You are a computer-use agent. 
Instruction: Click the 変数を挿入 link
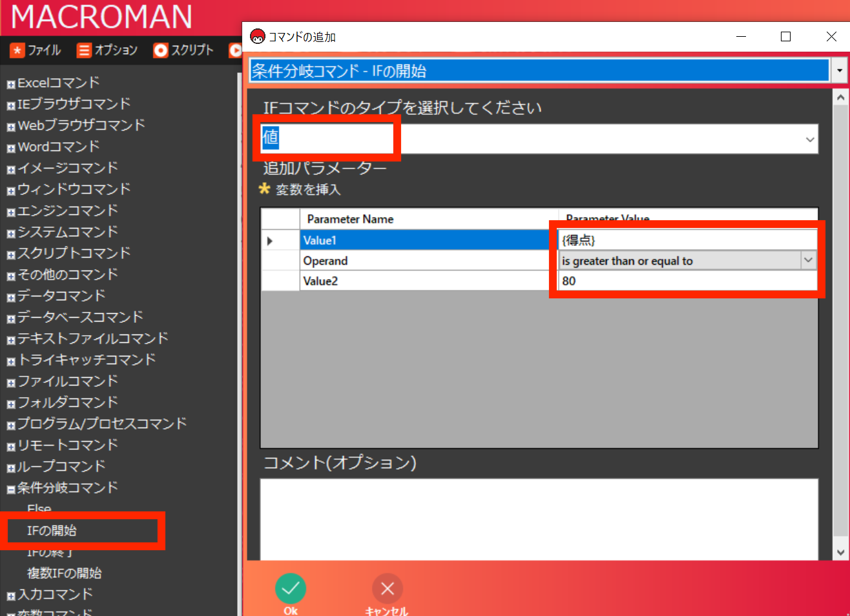pyautogui.click(x=308, y=189)
